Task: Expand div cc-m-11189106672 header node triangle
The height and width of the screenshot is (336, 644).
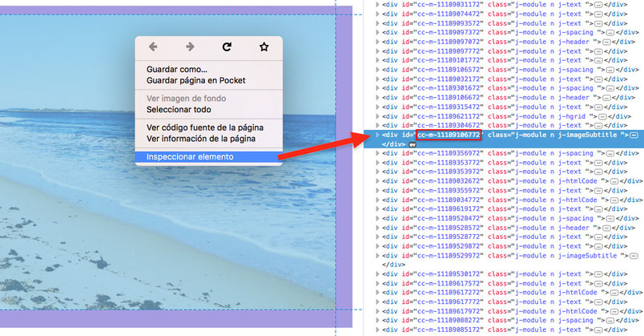Action: click(x=377, y=98)
